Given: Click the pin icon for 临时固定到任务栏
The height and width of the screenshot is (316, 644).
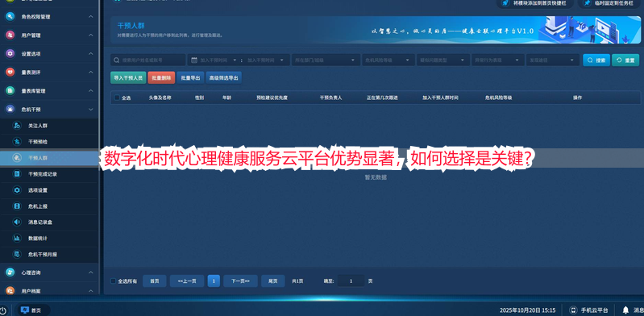Looking at the screenshot, I should (588, 3).
